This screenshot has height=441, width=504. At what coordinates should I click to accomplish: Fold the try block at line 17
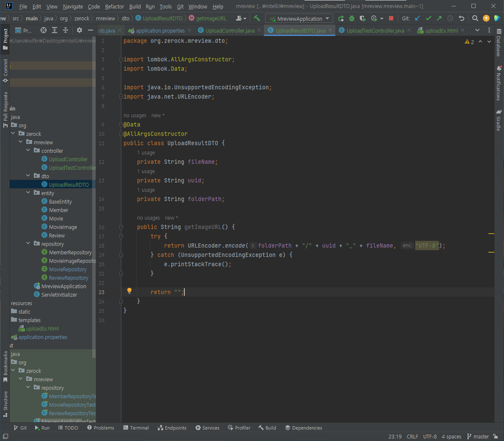pos(121,237)
